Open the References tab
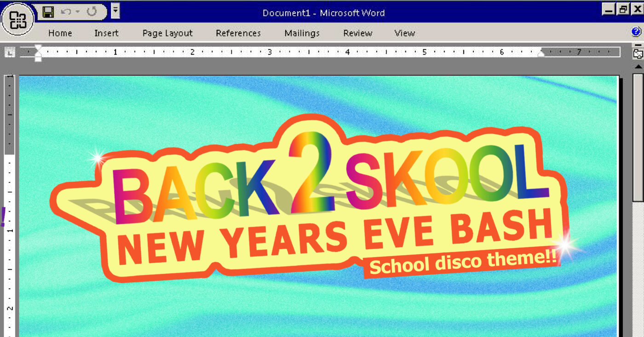644x337 pixels. [238, 33]
